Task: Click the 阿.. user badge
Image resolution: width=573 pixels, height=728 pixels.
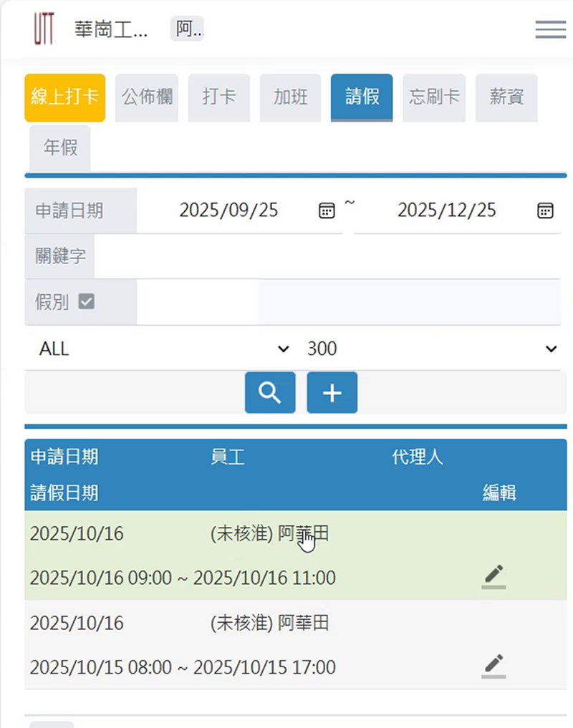Action: coord(187,29)
